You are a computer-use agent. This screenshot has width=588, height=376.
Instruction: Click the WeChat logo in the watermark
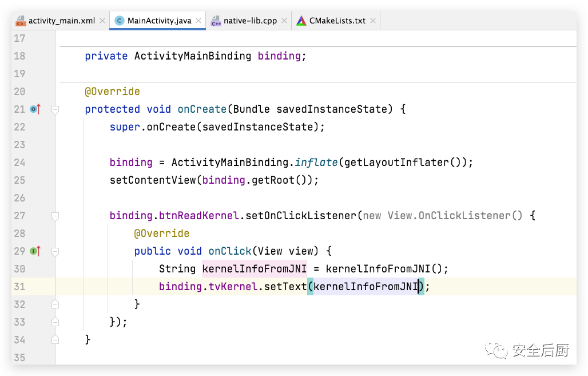pos(496,350)
